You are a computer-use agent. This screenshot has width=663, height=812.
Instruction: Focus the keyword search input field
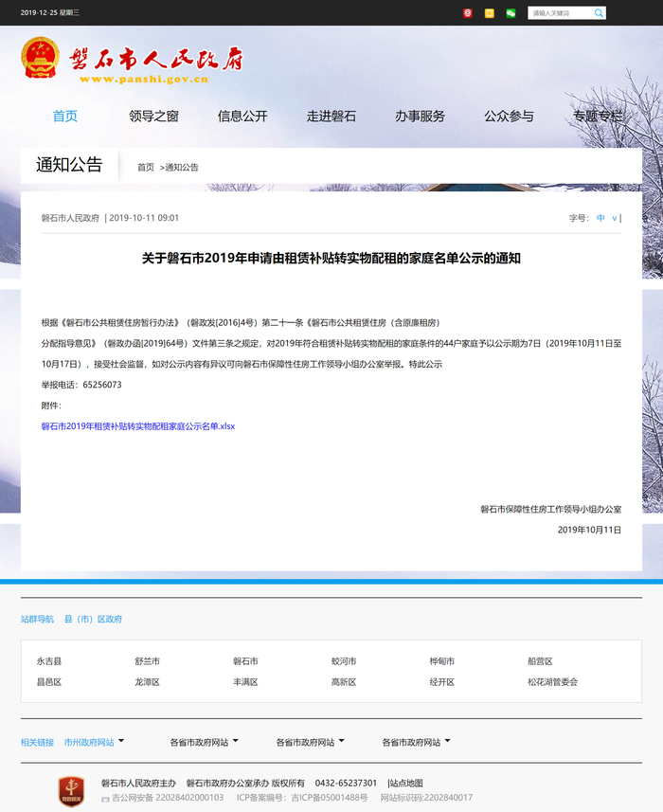[x=561, y=13]
